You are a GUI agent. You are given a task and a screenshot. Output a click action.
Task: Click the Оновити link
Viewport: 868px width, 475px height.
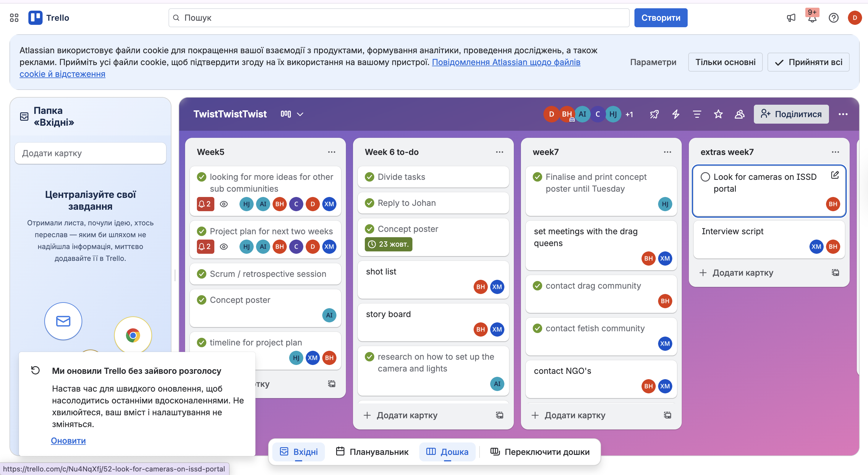pyautogui.click(x=68, y=441)
